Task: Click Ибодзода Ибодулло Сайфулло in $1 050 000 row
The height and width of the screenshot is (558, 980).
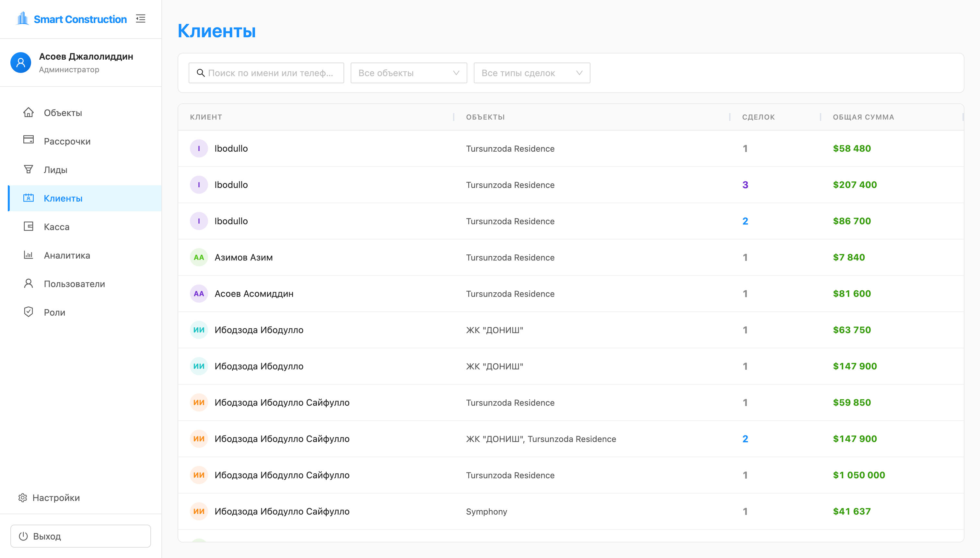Action: click(x=282, y=475)
